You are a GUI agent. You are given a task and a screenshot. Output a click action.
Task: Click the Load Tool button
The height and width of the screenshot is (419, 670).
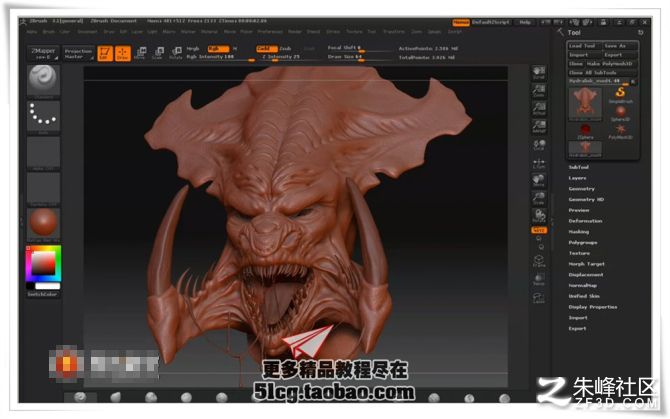click(x=584, y=46)
